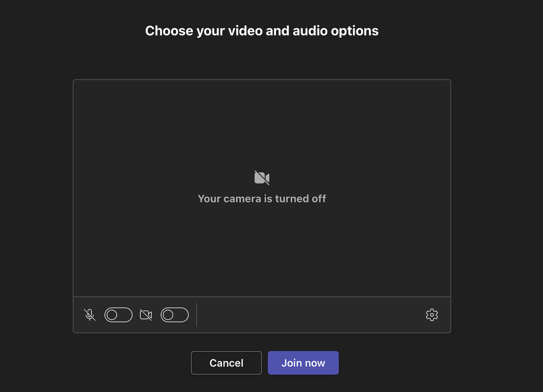Click the 'Your camera is turned off' text
This screenshot has height=392, width=543.
[x=262, y=198]
